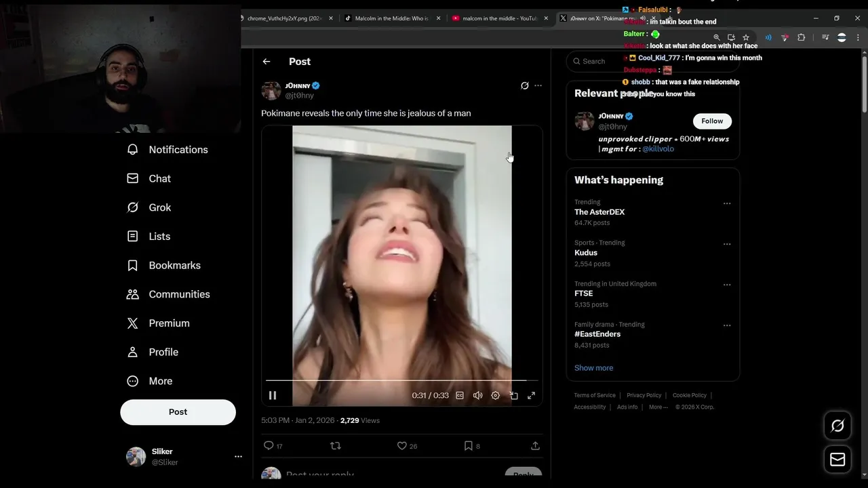868x488 pixels.
Task: Switch to the malcom in the middle YouTube tab
Action: tap(499, 18)
